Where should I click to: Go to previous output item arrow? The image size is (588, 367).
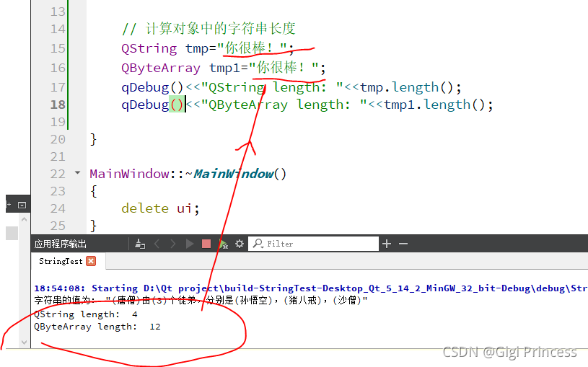(157, 244)
